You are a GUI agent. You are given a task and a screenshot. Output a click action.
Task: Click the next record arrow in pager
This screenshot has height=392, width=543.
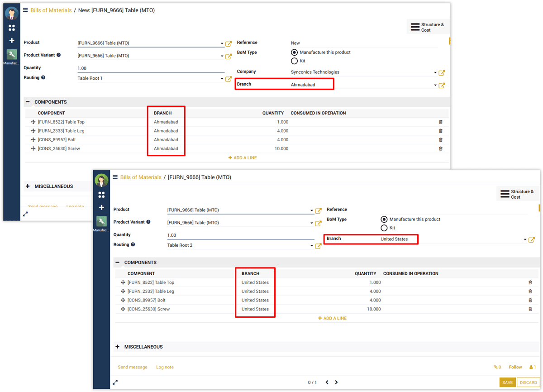point(336,382)
